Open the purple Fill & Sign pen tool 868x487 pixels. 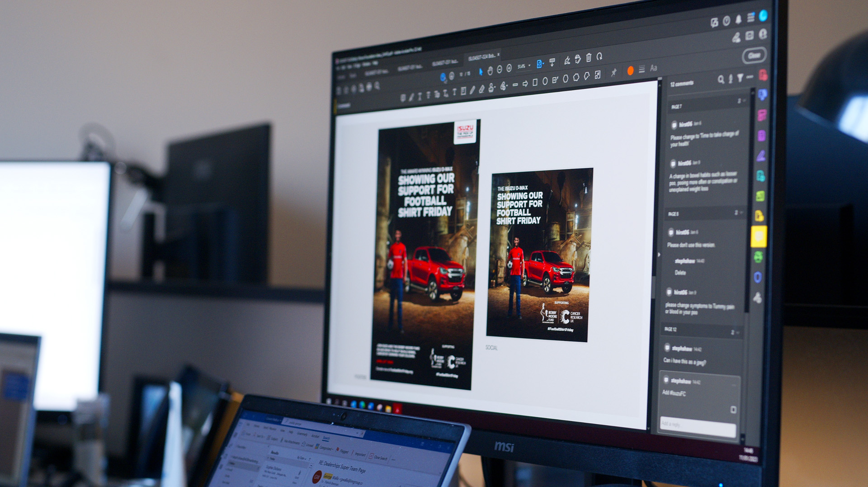[761, 156]
